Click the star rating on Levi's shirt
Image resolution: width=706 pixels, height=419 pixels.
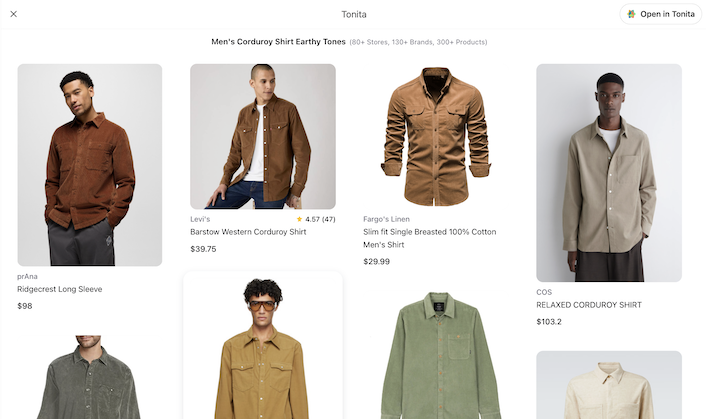[315, 219]
